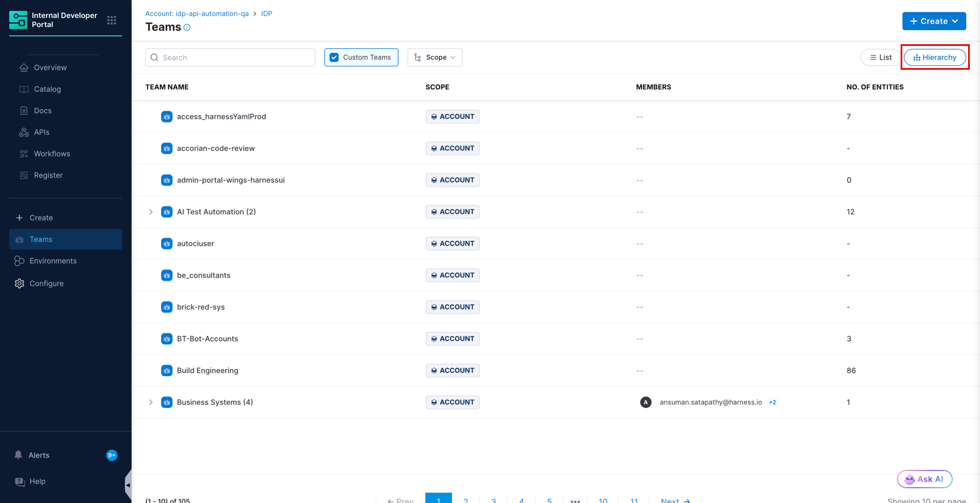980x503 pixels.
Task: Click the team icon for accorian-code-review
Action: (167, 149)
